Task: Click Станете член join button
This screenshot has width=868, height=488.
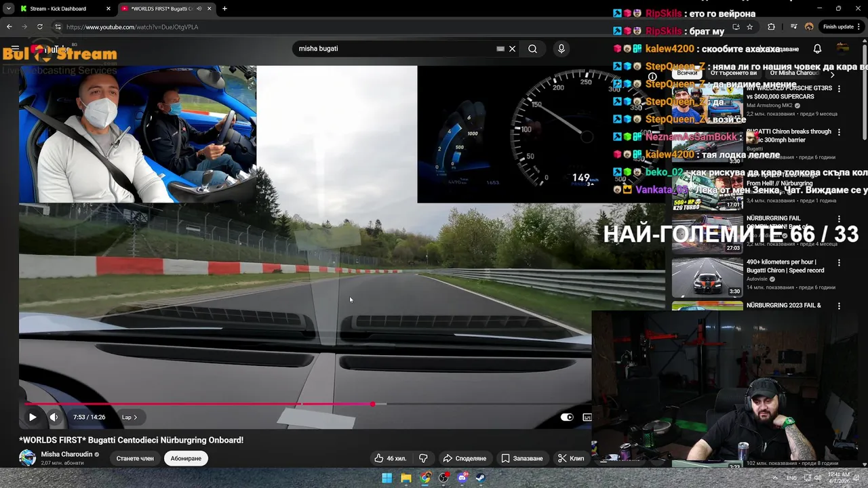Action: tap(135, 459)
